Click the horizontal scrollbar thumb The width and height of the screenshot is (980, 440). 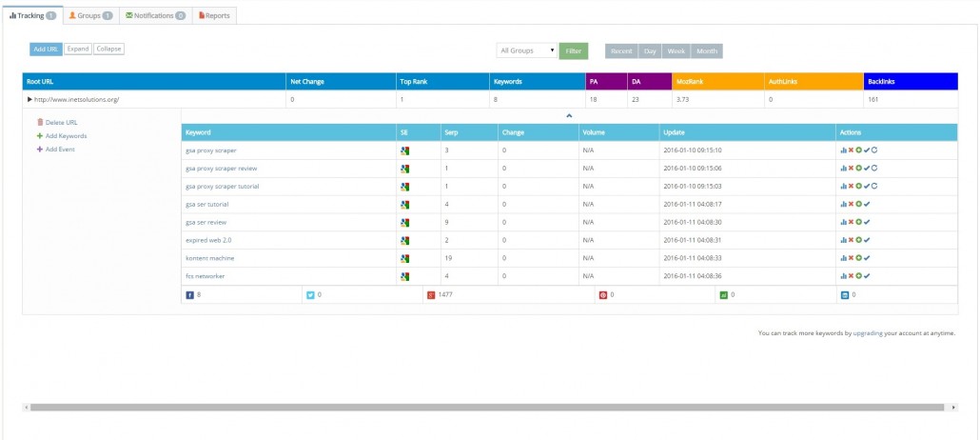tap(487, 408)
